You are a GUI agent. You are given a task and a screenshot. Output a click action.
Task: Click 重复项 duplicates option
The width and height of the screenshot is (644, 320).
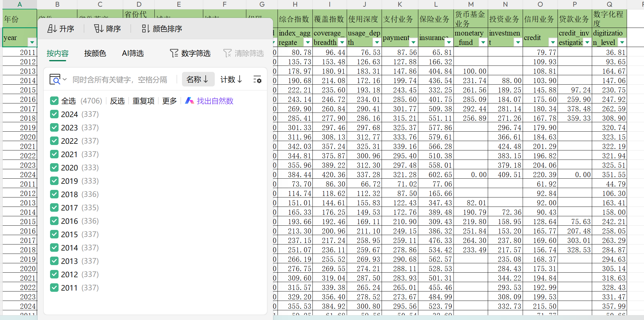(x=143, y=101)
